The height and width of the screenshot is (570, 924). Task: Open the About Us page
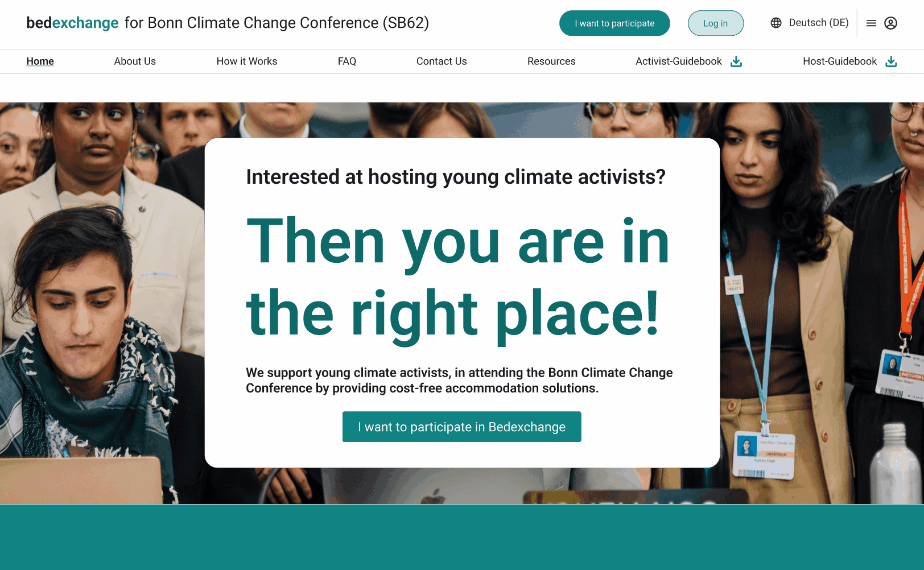[x=135, y=61]
